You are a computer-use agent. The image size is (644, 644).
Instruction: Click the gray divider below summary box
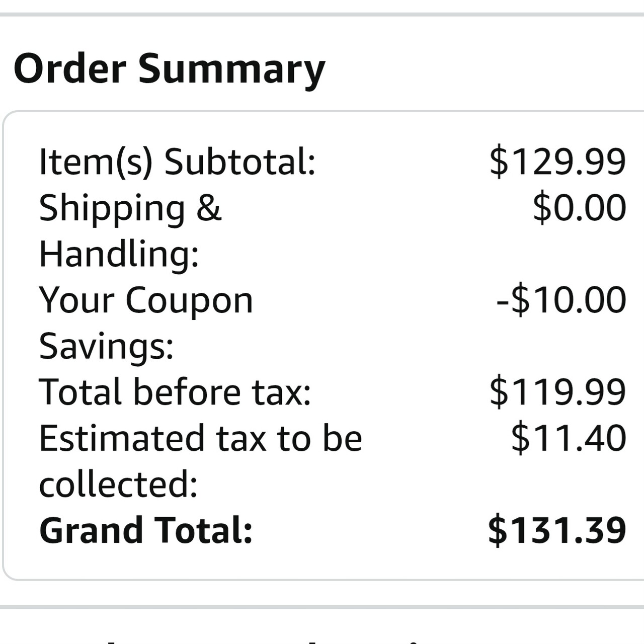point(322,607)
